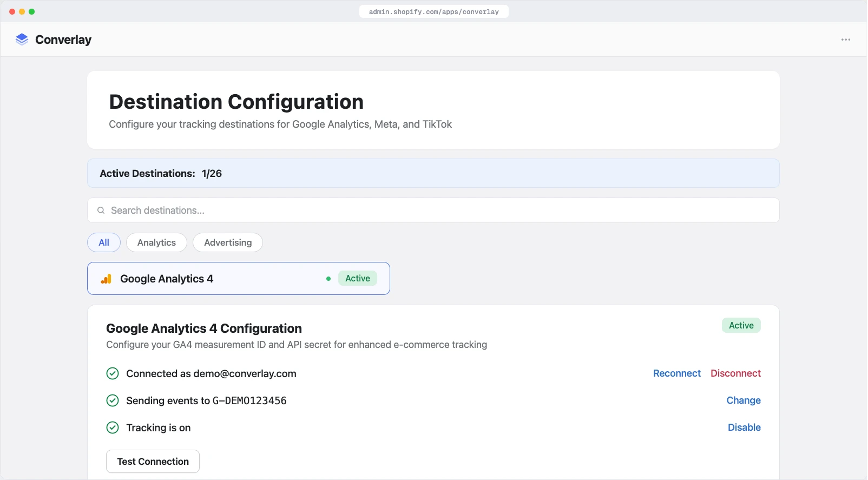Click the Active Destinations 1/26 banner

click(433, 173)
